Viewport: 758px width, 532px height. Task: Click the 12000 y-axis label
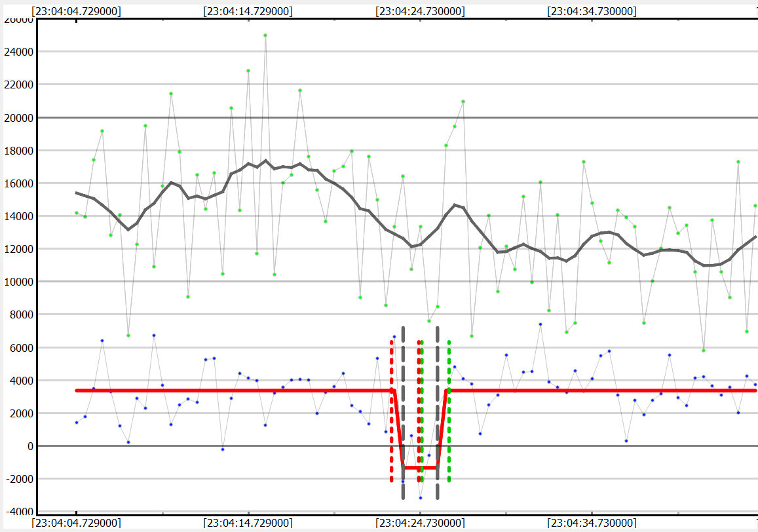pyautogui.click(x=18, y=249)
